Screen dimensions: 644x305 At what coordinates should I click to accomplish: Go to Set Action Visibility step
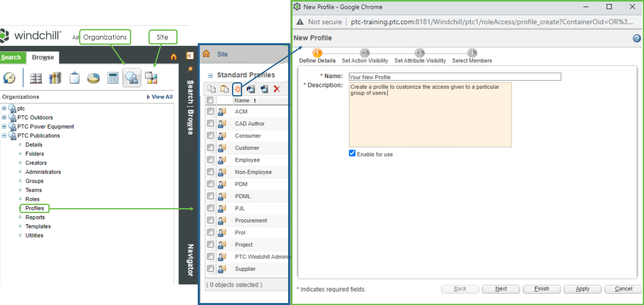coord(365,57)
